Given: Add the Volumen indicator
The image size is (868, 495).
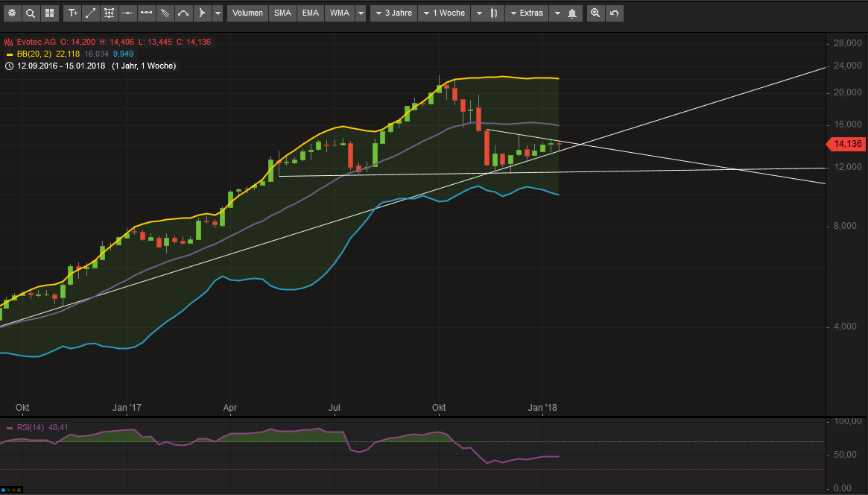Looking at the screenshot, I should pyautogui.click(x=247, y=13).
